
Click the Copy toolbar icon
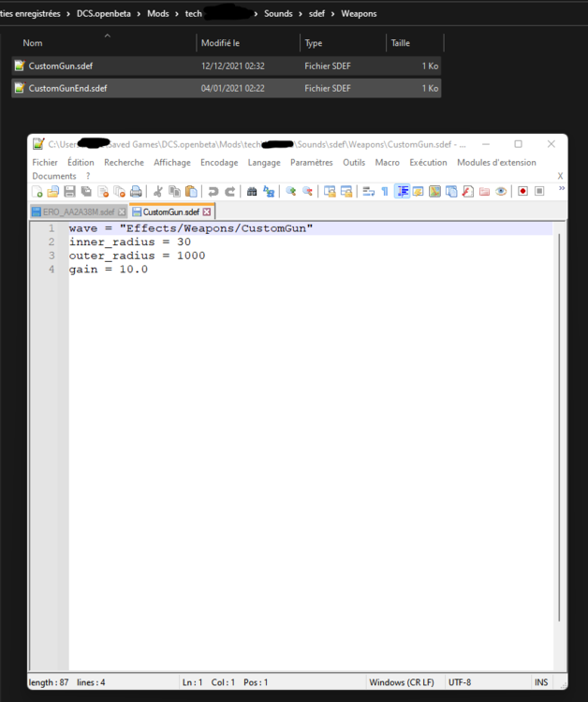click(x=174, y=192)
